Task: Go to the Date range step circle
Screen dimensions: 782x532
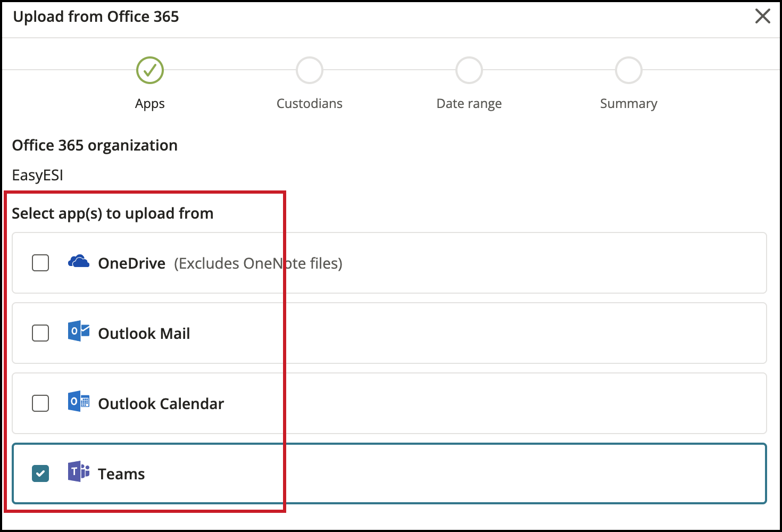Action: [469, 70]
